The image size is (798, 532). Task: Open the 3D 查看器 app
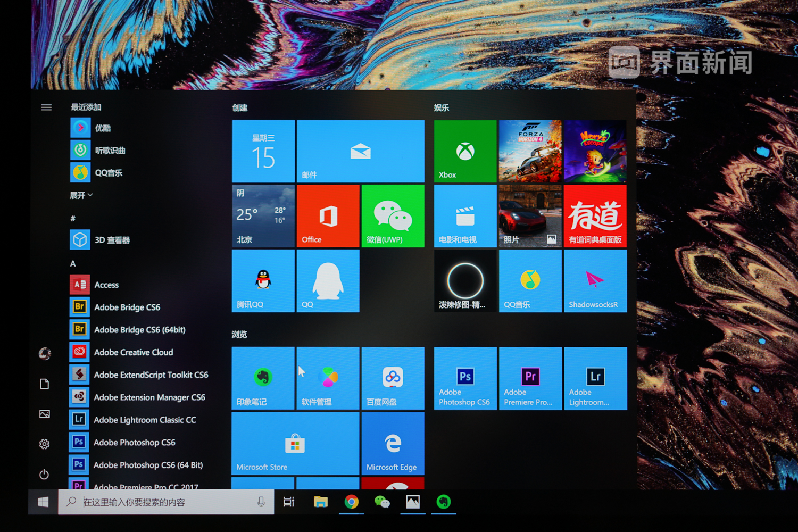tap(100, 240)
